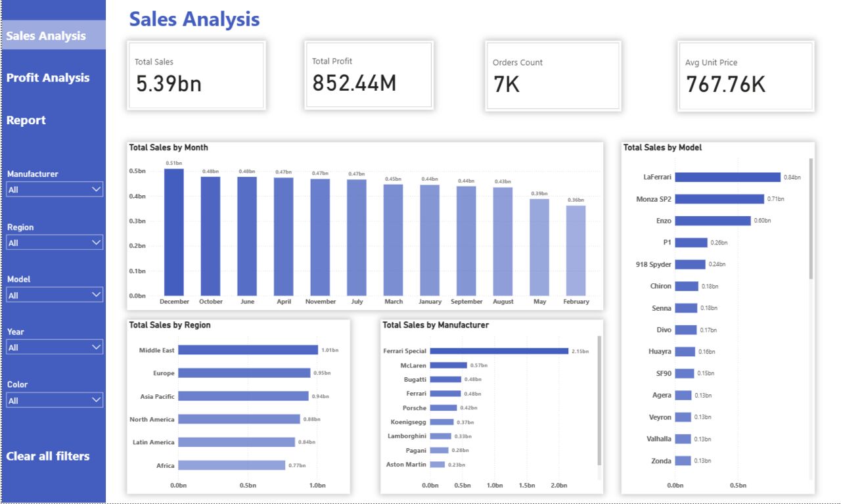The width and height of the screenshot is (841, 504).
Task: Select the Latin America region bar
Action: 237,442
